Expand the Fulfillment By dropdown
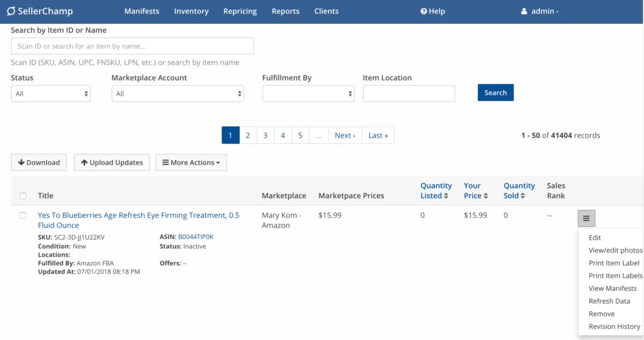This screenshot has width=644, height=340. click(x=308, y=94)
